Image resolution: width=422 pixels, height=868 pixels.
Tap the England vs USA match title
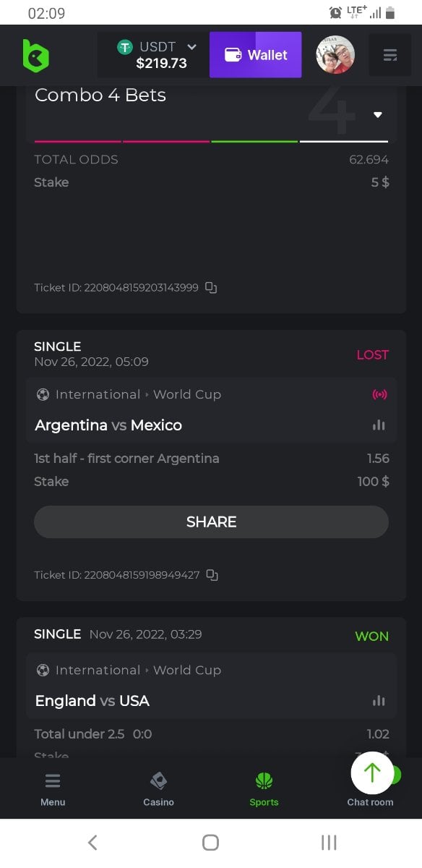point(92,701)
